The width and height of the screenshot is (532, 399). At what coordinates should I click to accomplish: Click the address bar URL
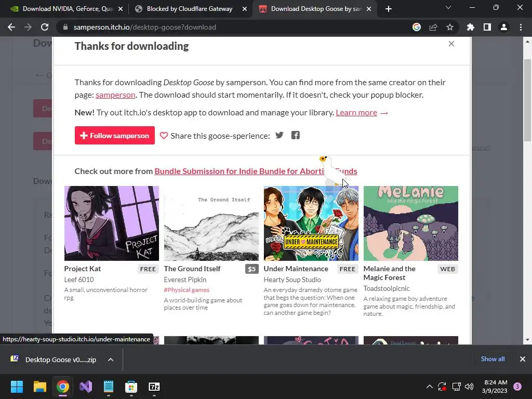click(x=144, y=27)
